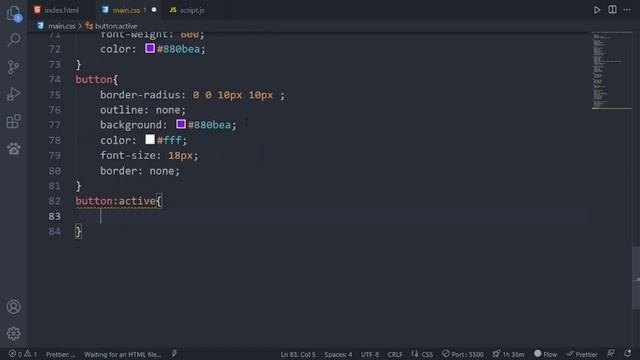Open editor More Actions ellipsis
This screenshot has height=360, width=640.
point(627,10)
